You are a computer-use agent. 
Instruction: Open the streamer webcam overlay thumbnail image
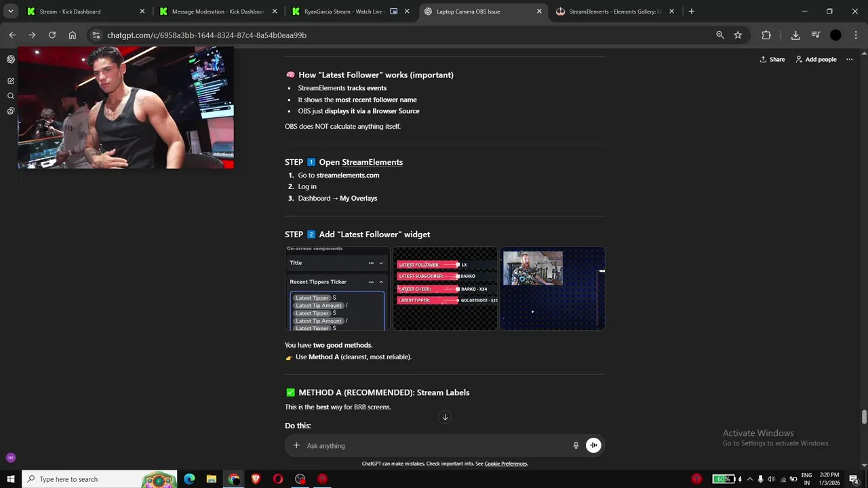(552, 288)
